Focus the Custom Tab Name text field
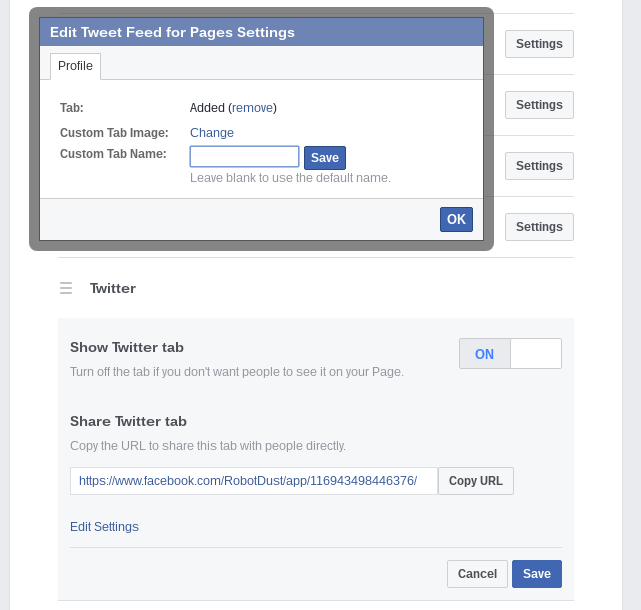641x610 pixels. tap(244, 157)
